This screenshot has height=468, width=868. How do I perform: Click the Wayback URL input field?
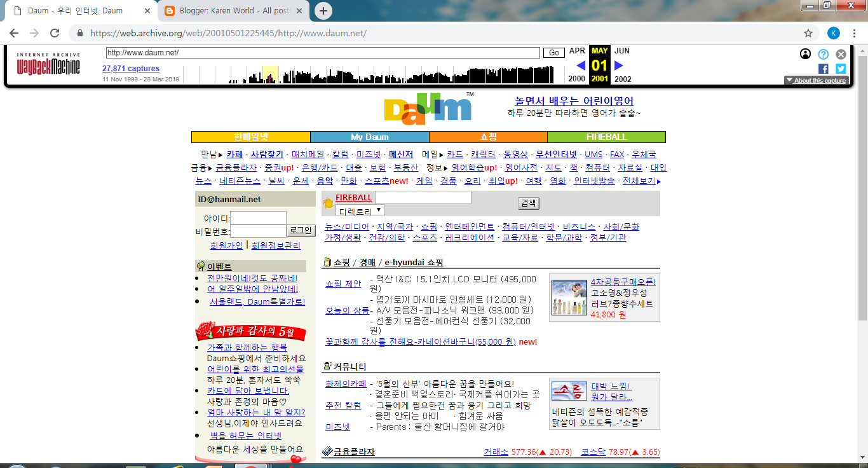pyautogui.click(x=323, y=53)
